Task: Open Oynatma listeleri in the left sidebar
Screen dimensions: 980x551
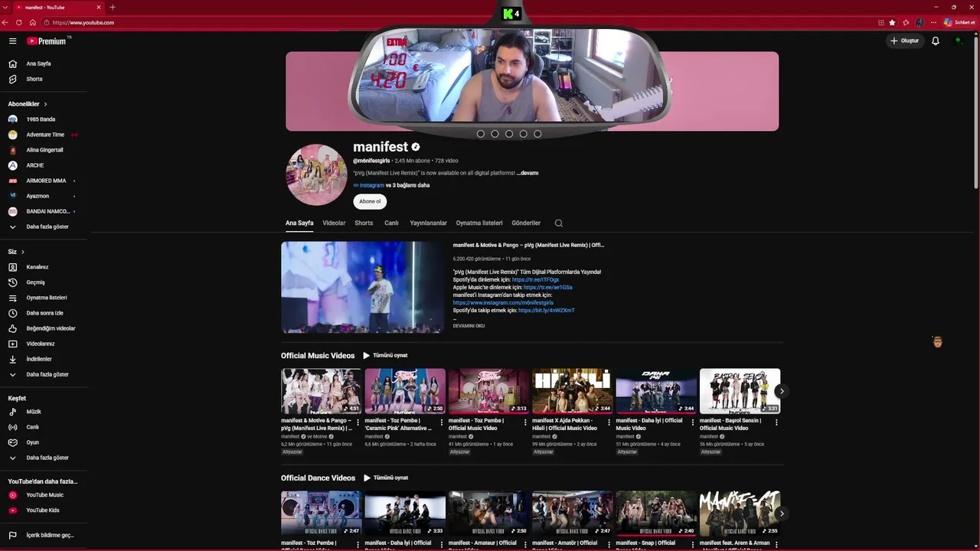Action: coord(44,298)
